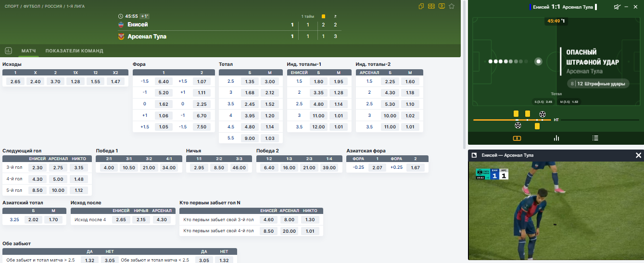Viewport: 644px width, 263px height.
Task: Pick Тотал 5.5 over at 9.00
Action: (250, 138)
